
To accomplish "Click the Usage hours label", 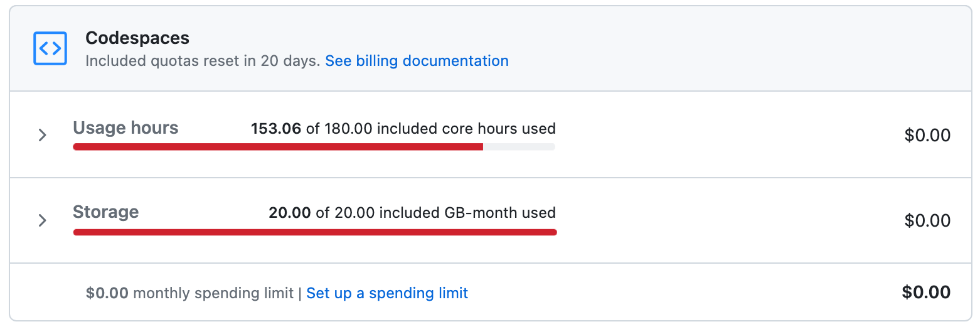I will [x=125, y=128].
